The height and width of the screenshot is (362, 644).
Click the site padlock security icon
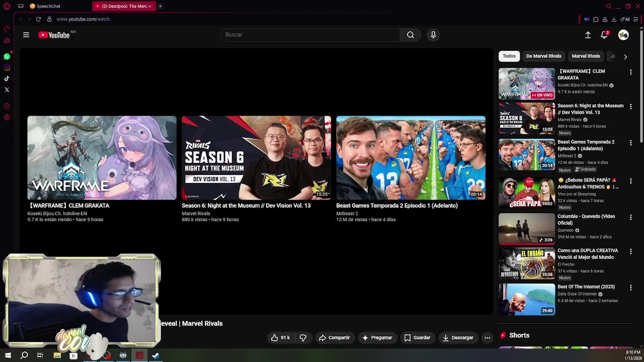[49, 19]
